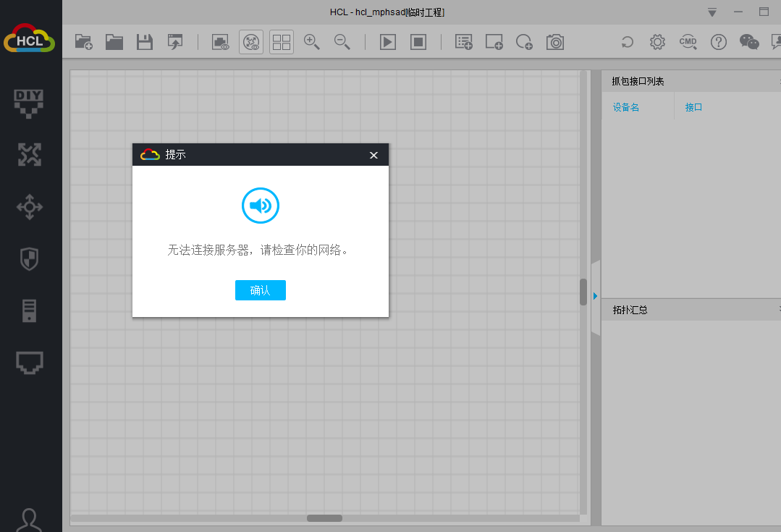Open the CMD command line tool
Viewport: 781px width, 532px height.
click(x=688, y=42)
